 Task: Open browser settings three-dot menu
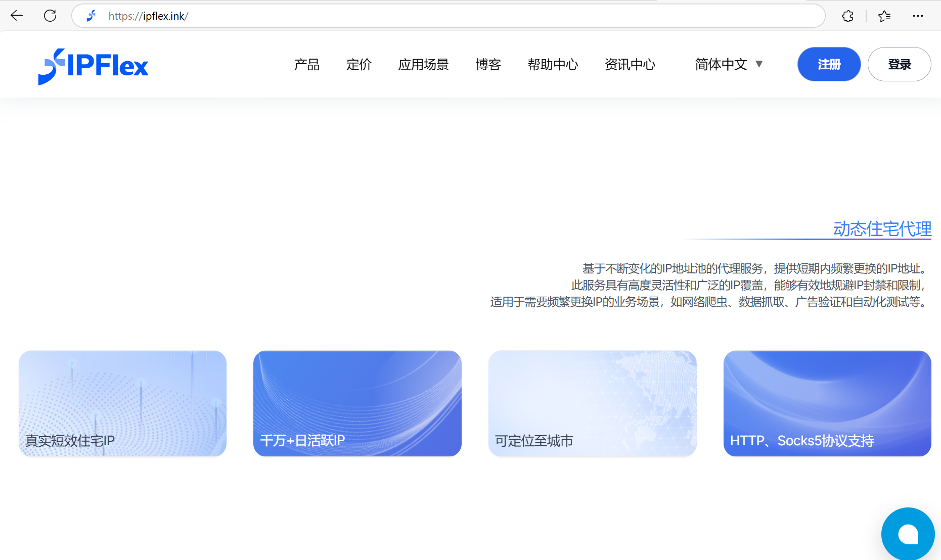pos(918,16)
